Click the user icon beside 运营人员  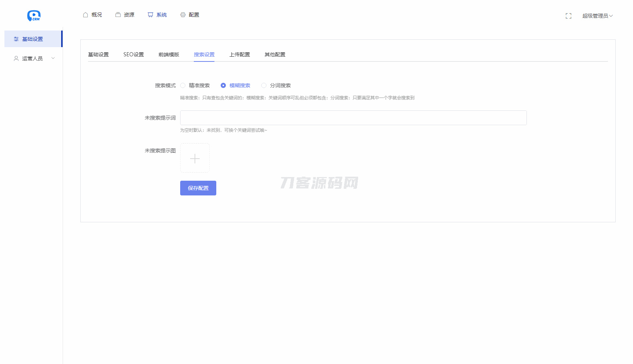click(x=16, y=59)
